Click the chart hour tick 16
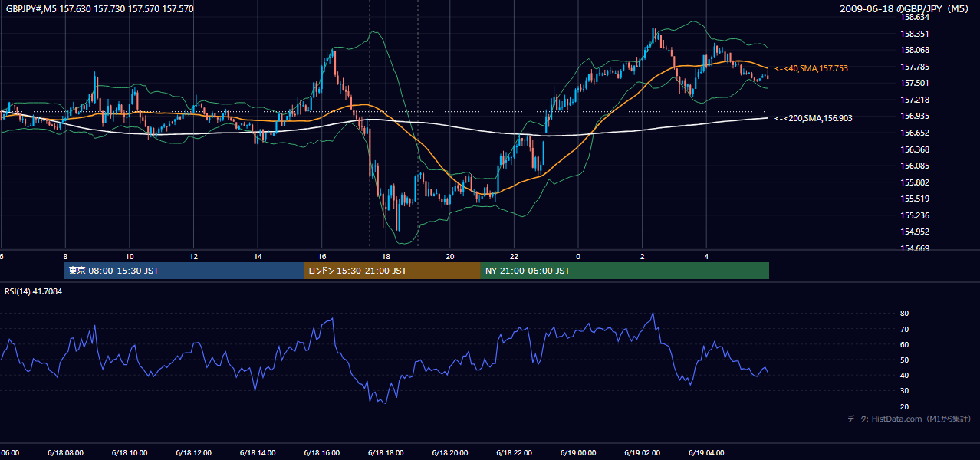Viewport: 980px width, 460px height. click(x=322, y=256)
